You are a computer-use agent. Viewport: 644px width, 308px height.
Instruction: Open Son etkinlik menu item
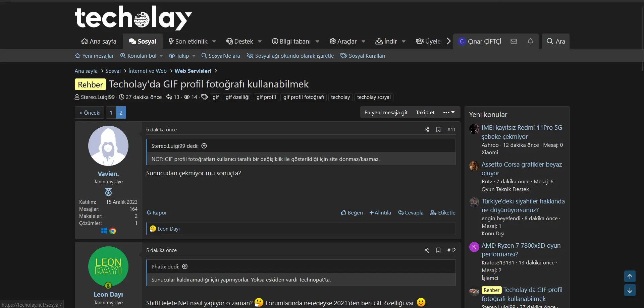188,41
